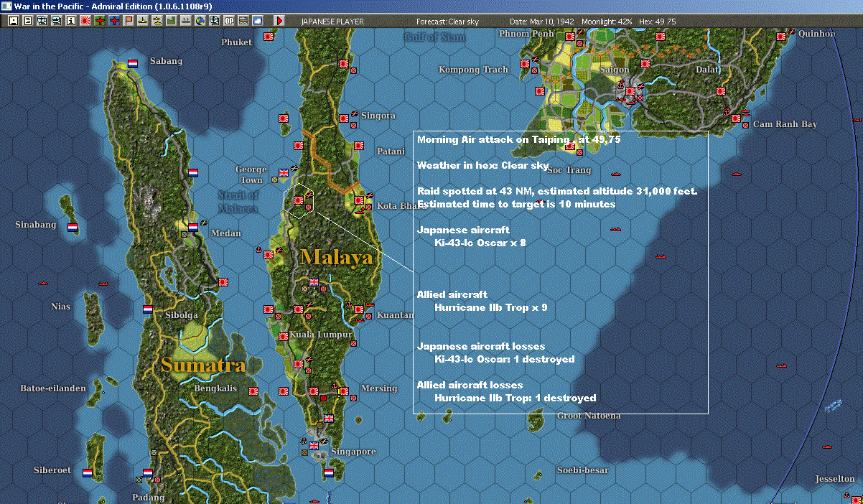The width and height of the screenshot is (863, 504).
Task: Select the Dutch flag base at Medan
Action: click(x=192, y=228)
